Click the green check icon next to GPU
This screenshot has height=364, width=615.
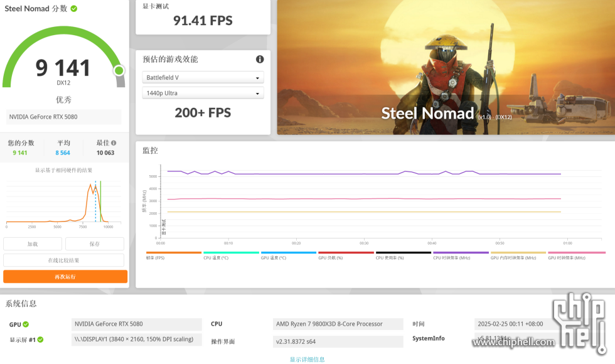pos(26,324)
